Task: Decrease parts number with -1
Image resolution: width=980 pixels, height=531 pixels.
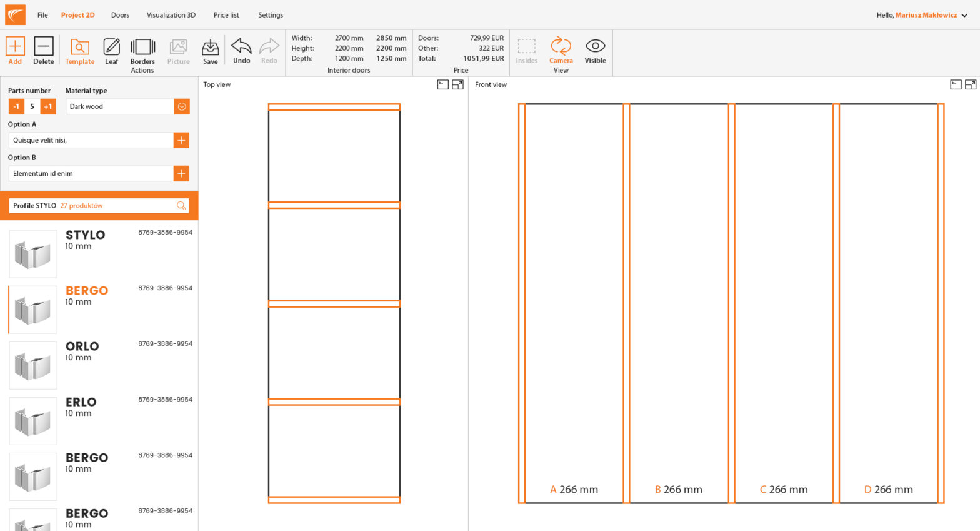Action: (x=16, y=106)
